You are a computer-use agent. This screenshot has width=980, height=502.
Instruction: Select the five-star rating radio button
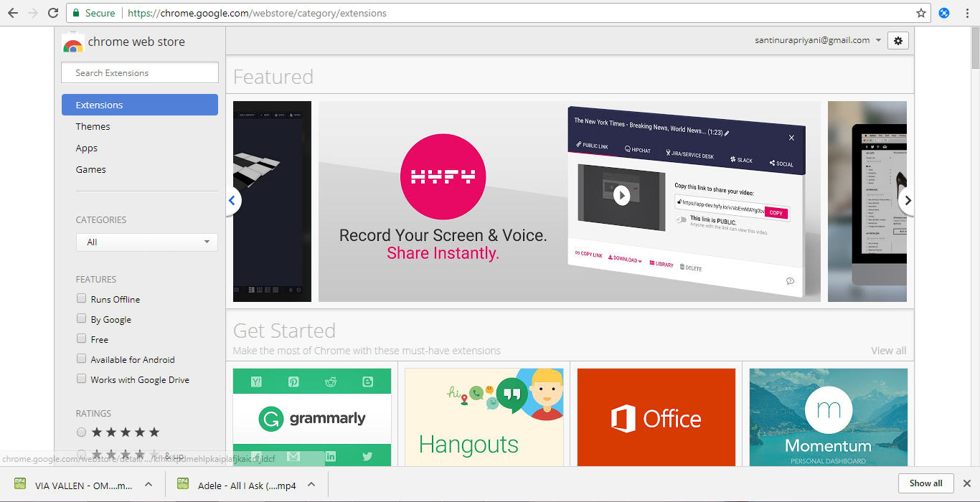click(x=81, y=432)
